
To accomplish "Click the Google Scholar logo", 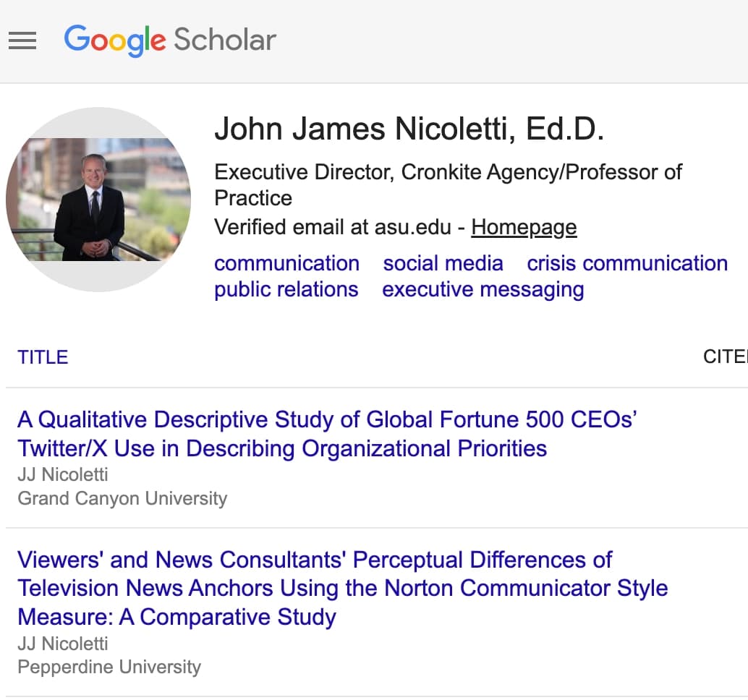I will point(170,40).
